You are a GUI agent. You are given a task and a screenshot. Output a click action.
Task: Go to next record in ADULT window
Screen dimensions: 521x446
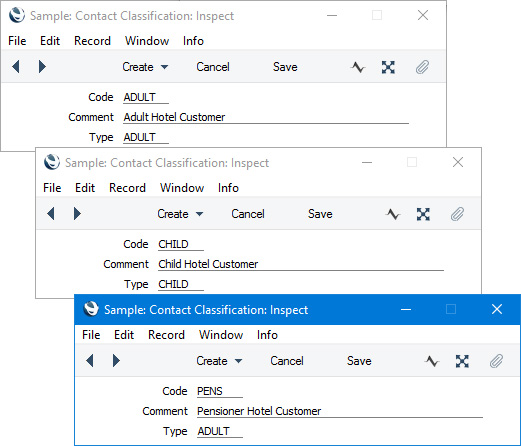pyautogui.click(x=42, y=67)
